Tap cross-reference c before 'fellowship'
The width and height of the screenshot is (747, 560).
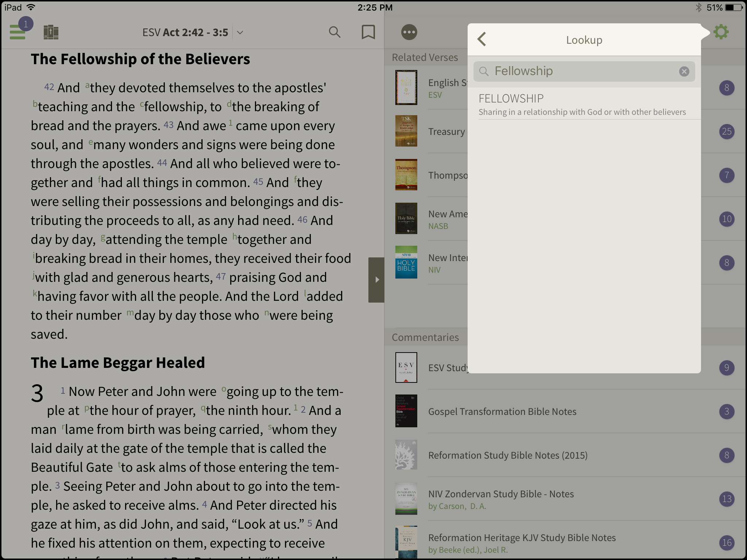coord(142,104)
